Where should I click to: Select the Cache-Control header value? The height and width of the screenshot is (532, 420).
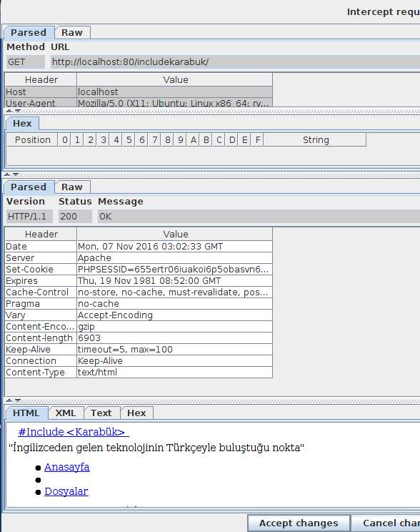click(x=174, y=292)
